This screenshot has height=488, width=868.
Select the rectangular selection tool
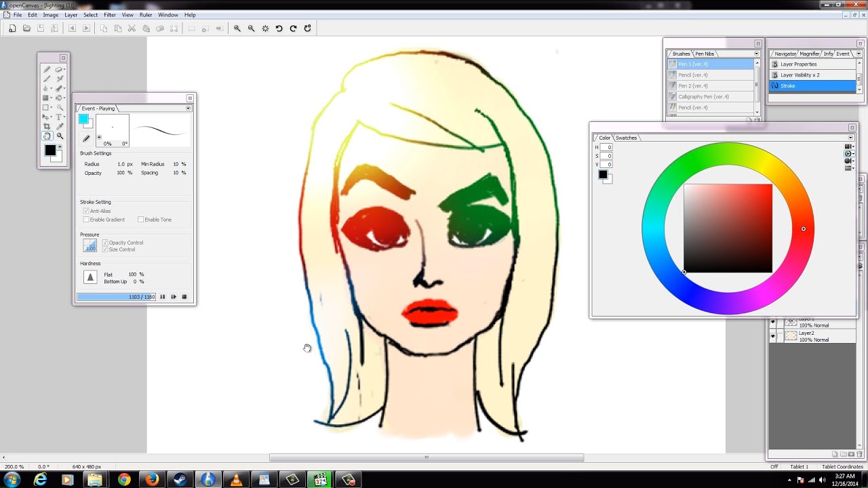coord(45,107)
